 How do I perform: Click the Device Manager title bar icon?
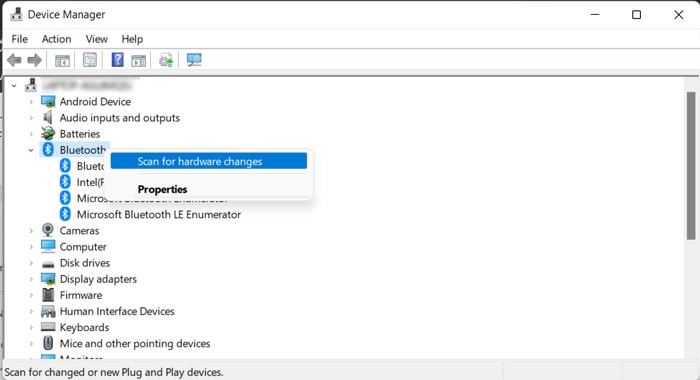click(x=17, y=14)
